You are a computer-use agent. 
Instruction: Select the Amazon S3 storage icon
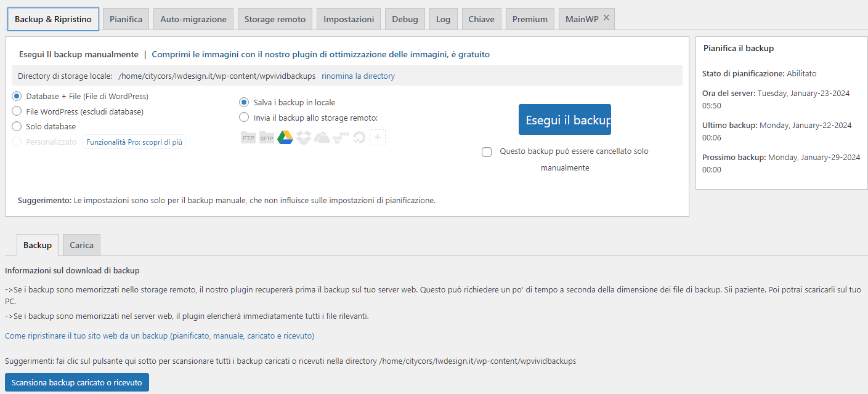(340, 138)
